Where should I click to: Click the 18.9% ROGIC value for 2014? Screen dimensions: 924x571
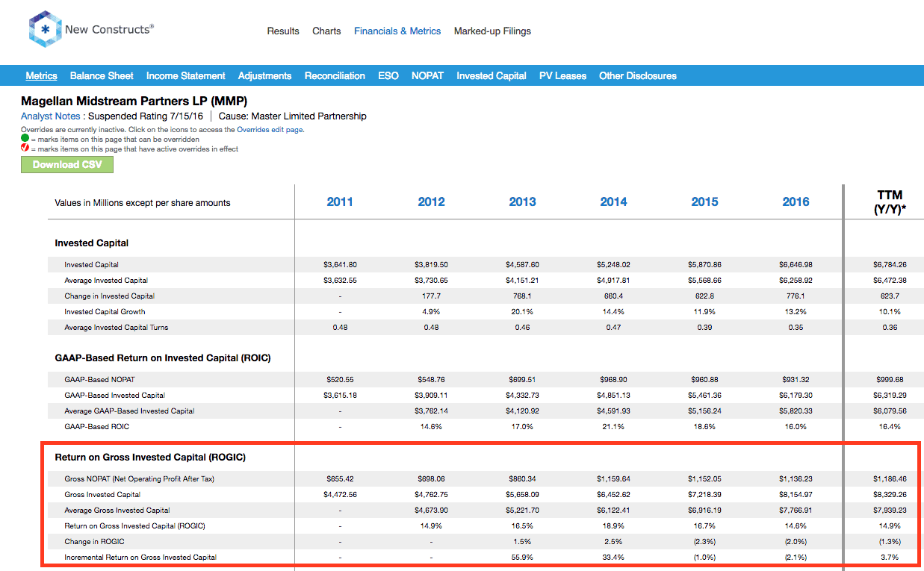tap(613, 525)
